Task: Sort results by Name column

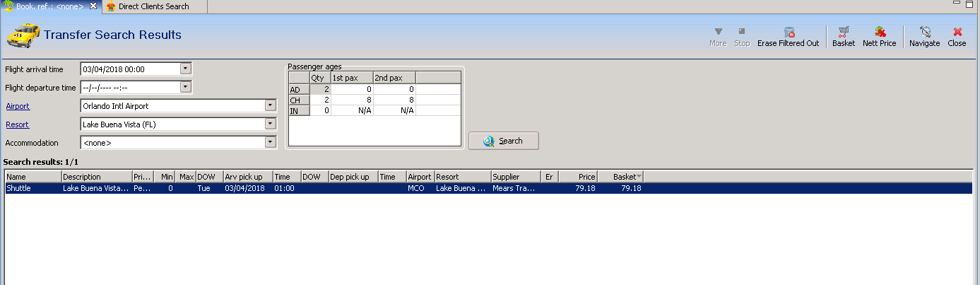Action: (x=33, y=177)
